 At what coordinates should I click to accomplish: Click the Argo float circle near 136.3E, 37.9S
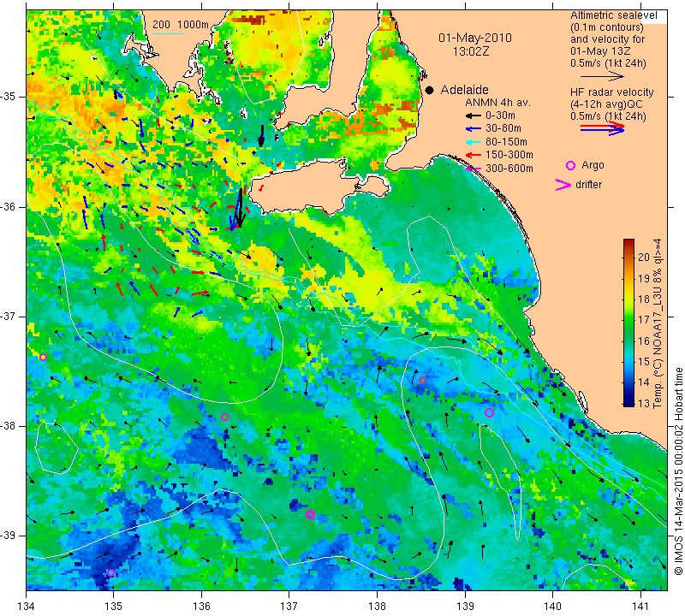click(x=225, y=418)
